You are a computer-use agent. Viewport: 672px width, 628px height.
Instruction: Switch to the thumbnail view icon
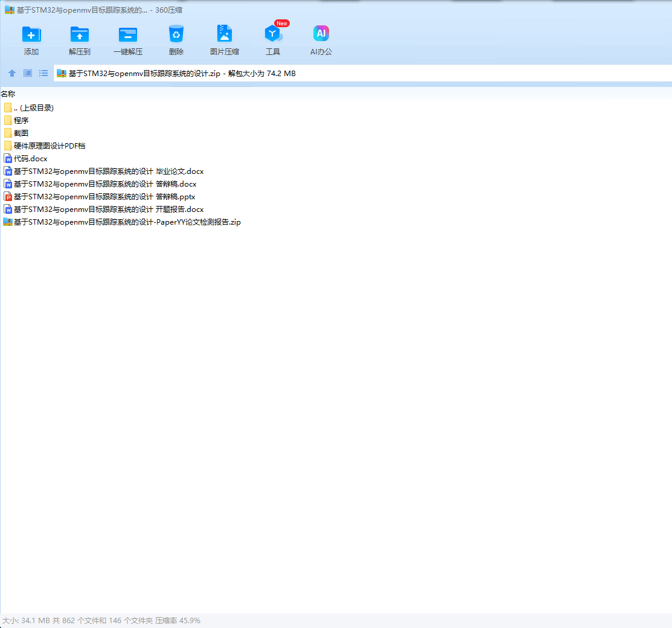point(28,73)
